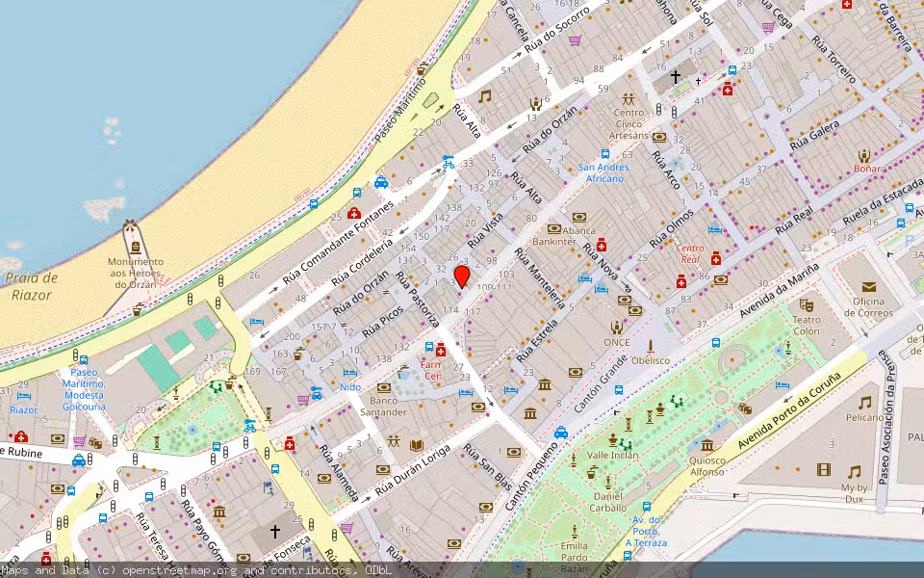The image size is (924, 578).
Task: Click the Daniel Carballo memorial icon
Action: (608, 483)
